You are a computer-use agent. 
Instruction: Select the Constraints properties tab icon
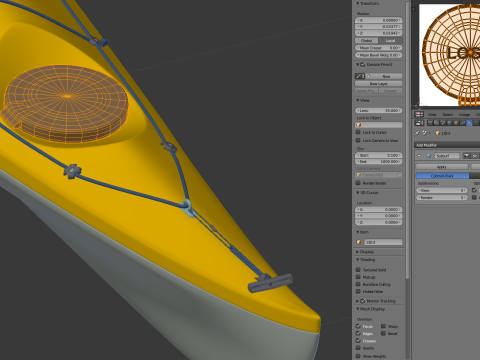pyautogui.click(x=463, y=123)
